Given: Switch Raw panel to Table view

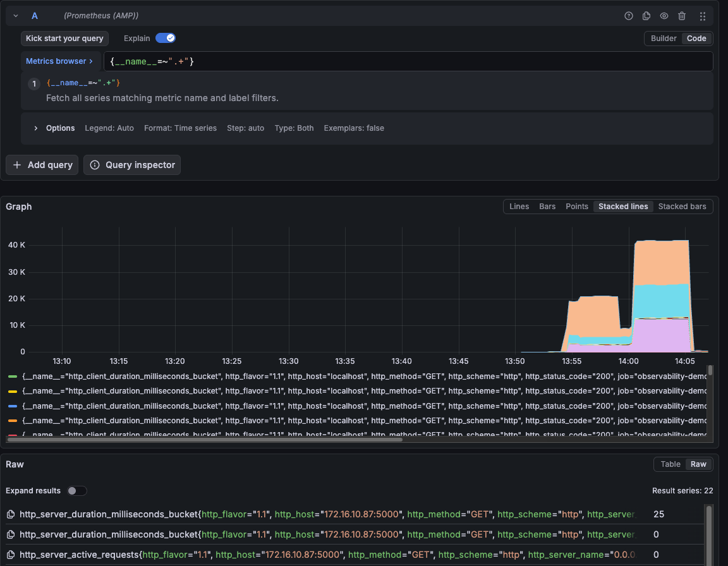Looking at the screenshot, I should coord(670,464).
